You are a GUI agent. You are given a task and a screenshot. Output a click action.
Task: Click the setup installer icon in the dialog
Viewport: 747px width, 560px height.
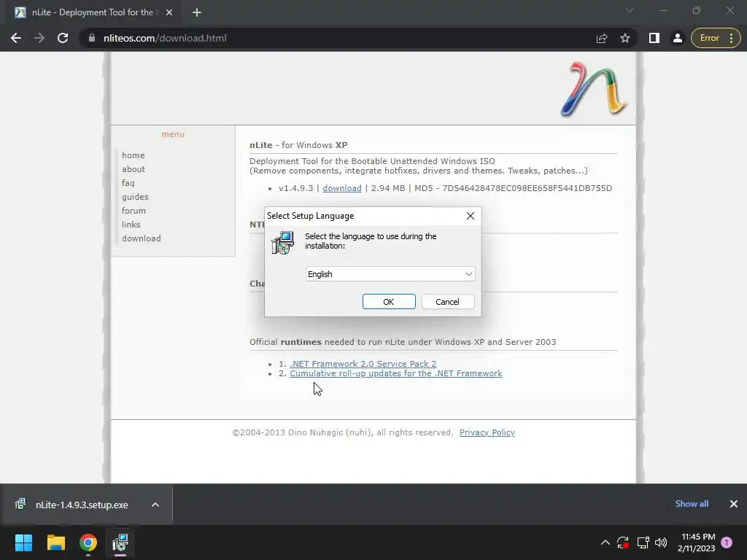pos(283,243)
